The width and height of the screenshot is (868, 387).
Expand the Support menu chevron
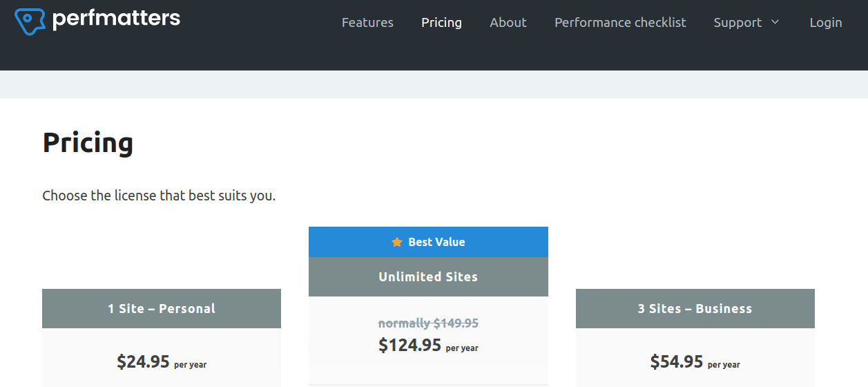click(x=775, y=22)
